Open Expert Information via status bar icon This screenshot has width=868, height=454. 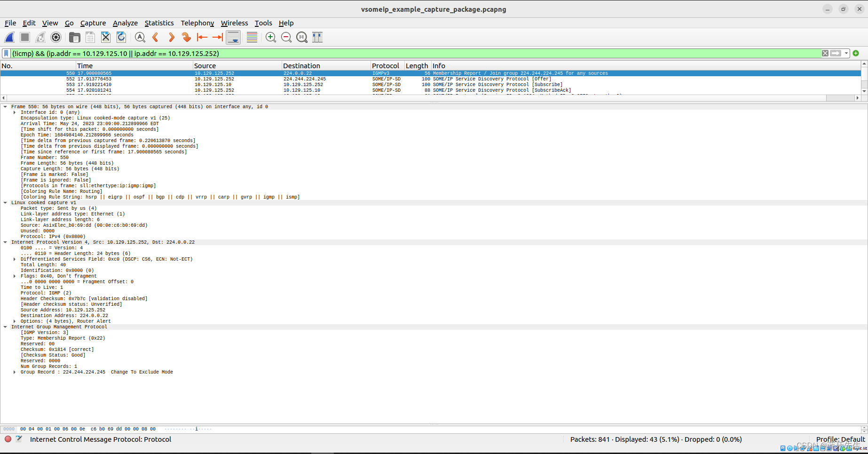click(8, 439)
